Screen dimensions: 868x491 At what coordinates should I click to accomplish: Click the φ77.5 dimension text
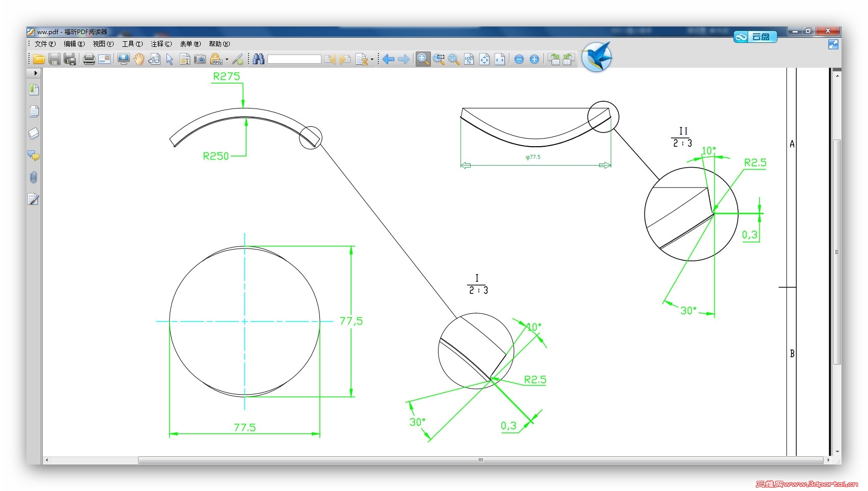pos(533,157)
